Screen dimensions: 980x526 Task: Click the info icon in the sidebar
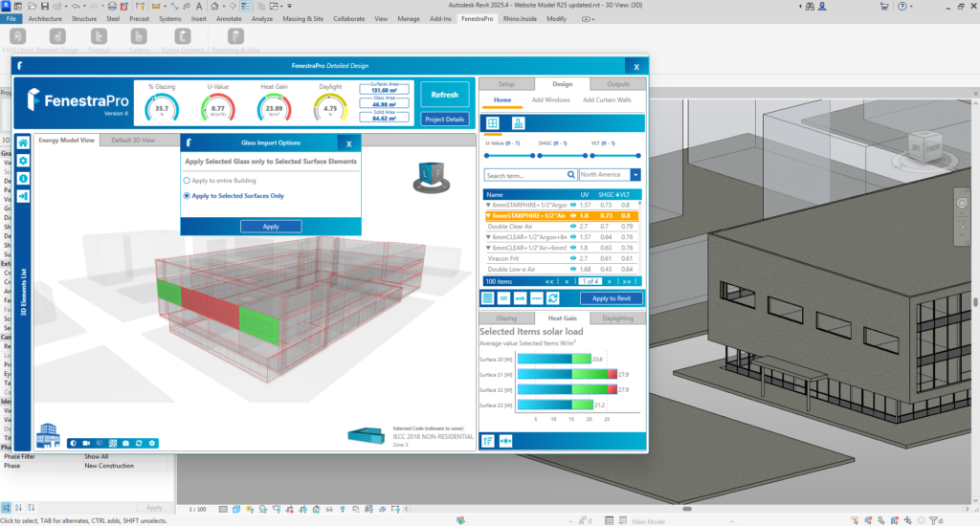[x=23, y=179]
